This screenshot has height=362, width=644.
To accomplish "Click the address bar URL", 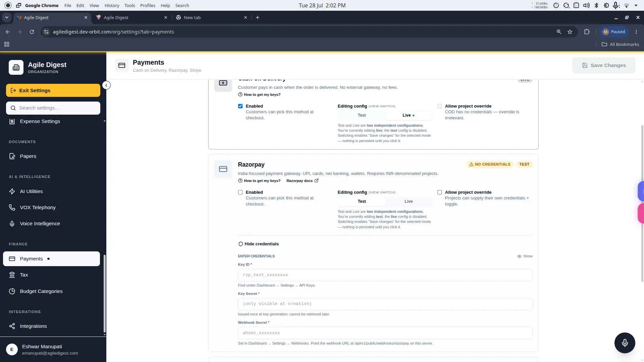I will (113, 32).
